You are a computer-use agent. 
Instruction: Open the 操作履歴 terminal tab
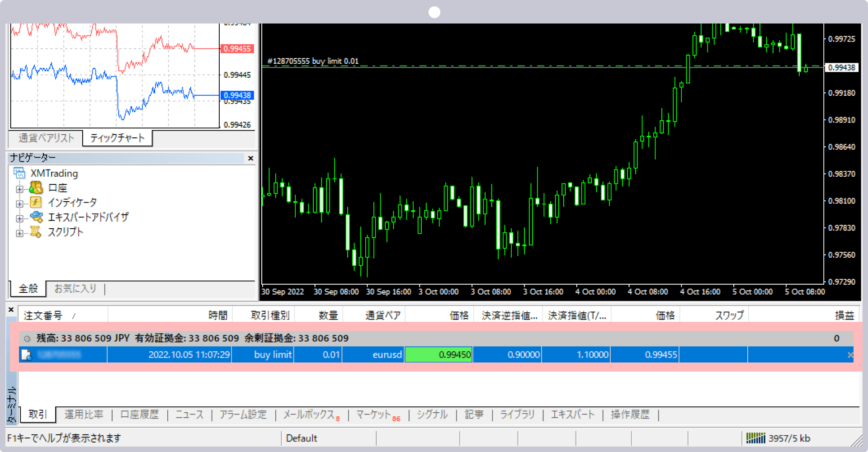click(630, 414)
